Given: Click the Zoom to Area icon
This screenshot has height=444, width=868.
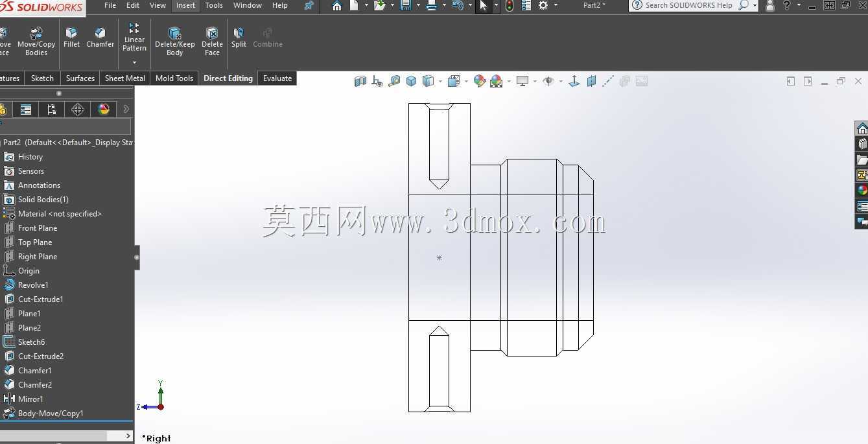Looking at the screenshot, I should [394, 81].
